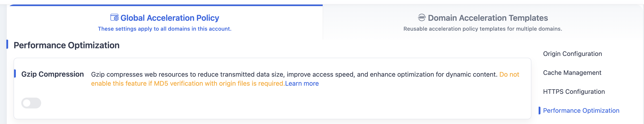This screenshot has width=644, height=124.
Task: Click the Domain Acceleration Templates tab icon
Action: click(x=421, y=17)
